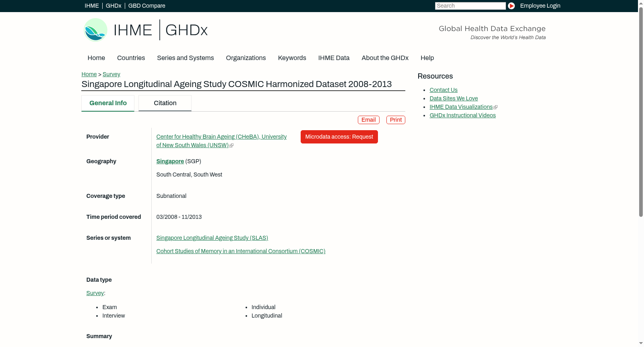Click the red search submit arrow icon
644x347 pixels.
click(511, 6)
